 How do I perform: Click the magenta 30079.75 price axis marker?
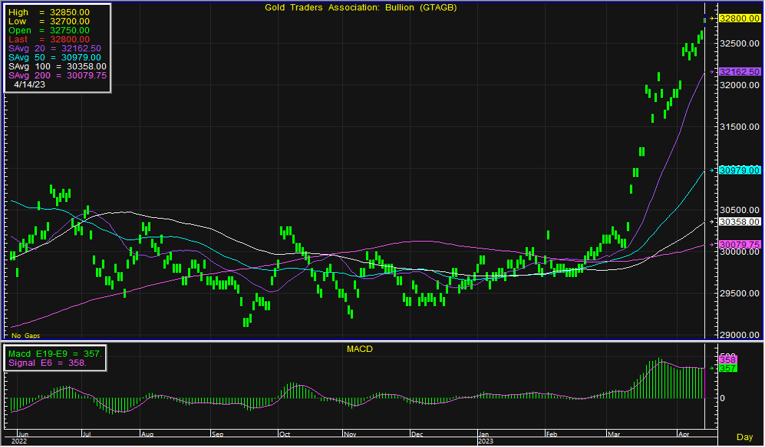click(x=739, y=244)
